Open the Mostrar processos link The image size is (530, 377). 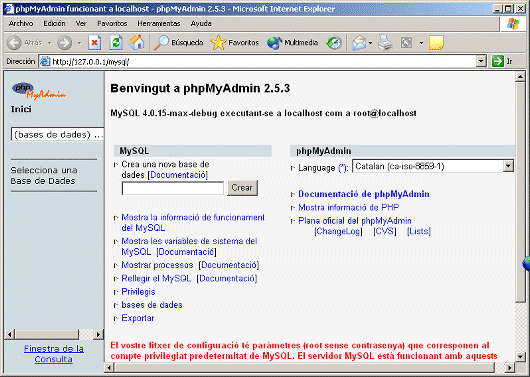coord(157,265)
